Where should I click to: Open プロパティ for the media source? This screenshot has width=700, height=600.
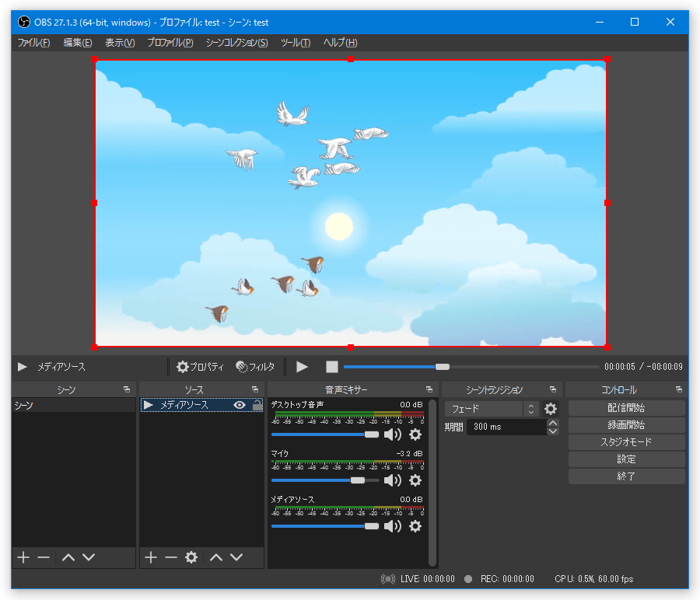[200, 367]
